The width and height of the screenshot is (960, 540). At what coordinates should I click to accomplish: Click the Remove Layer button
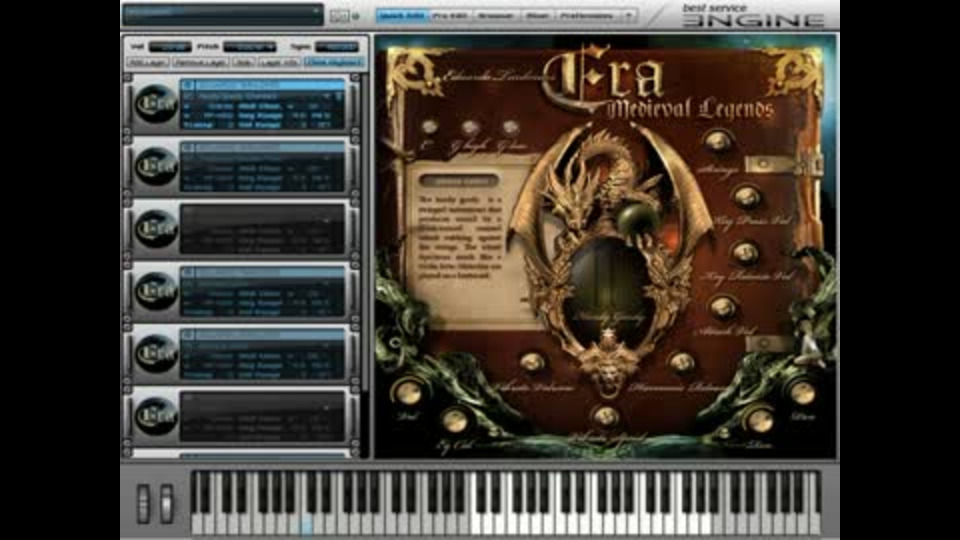tap(200, 62)
